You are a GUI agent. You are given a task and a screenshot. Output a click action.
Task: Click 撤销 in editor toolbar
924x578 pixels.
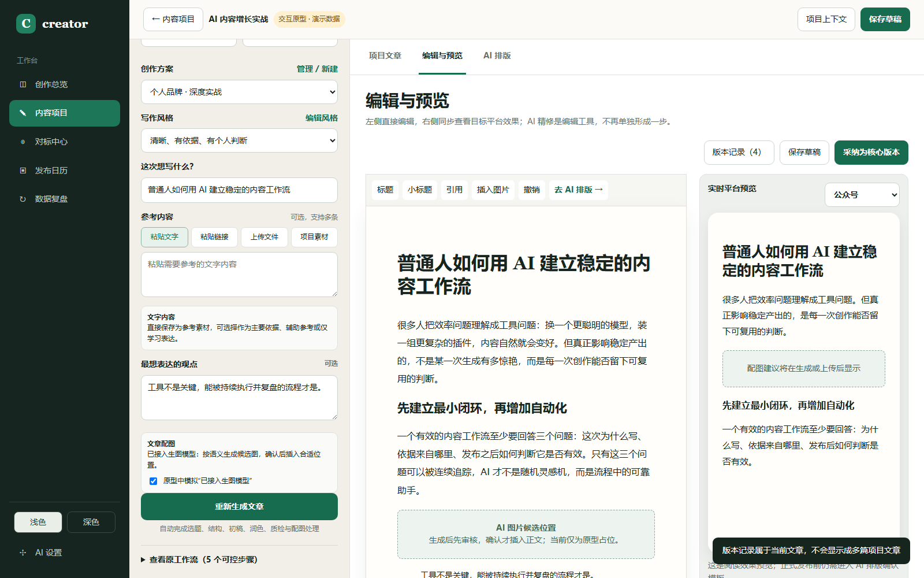[532, 190]
